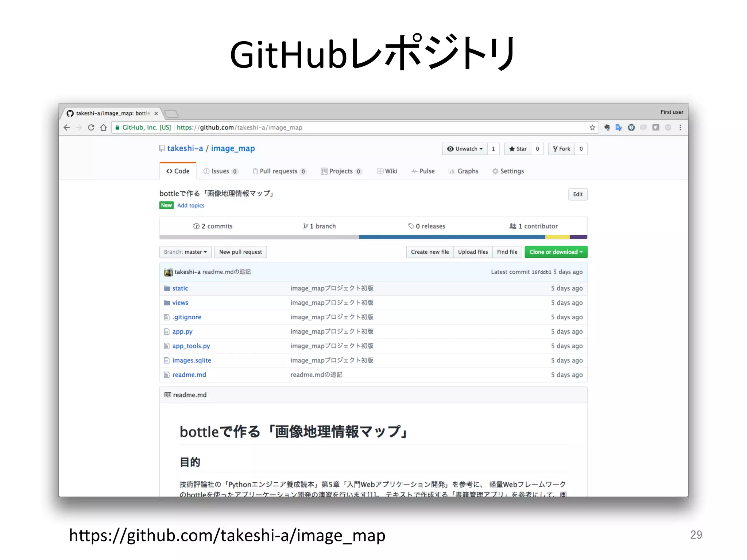Close the takeshi-a/image_map browser tab
747x560 pixels.
click(x=156, y=113)
